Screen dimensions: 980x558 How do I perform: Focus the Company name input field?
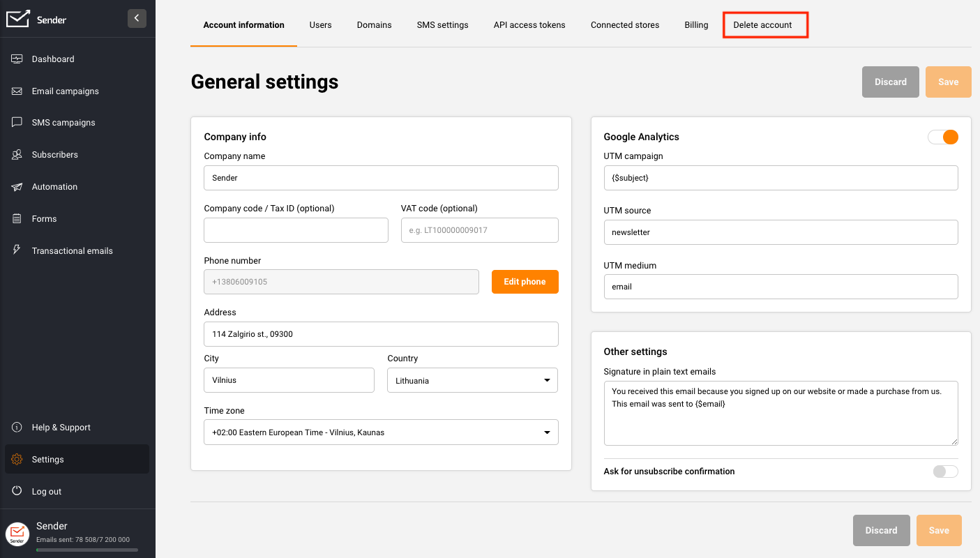(381, 178)
